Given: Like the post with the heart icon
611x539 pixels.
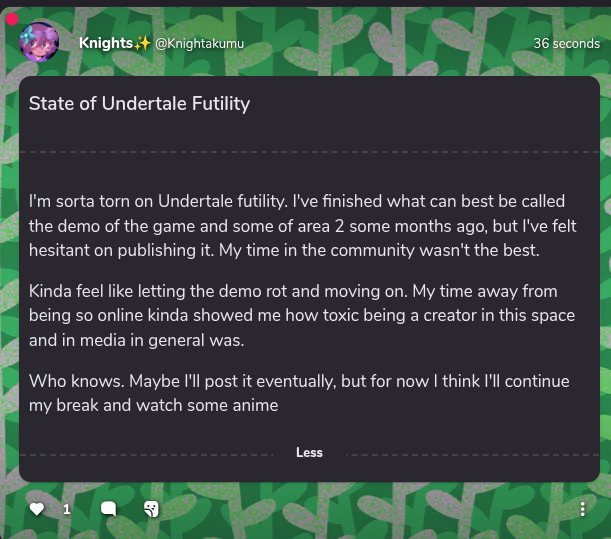Looking at the screenshot, I should pos(38,509).
